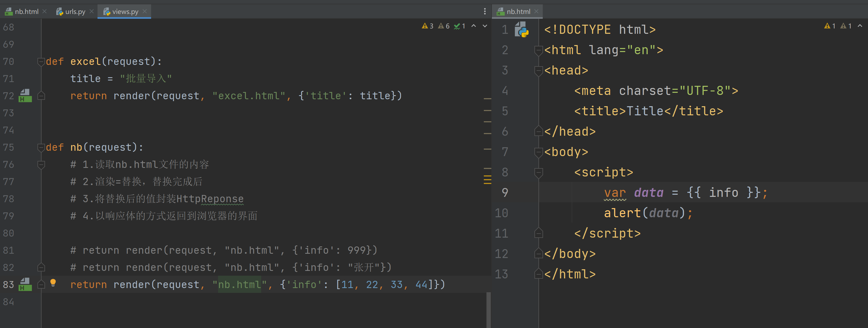This screenshot has height=328, width=868.
Task: Collapse the script tag fold on line 8
Action: tap(538, 173)
